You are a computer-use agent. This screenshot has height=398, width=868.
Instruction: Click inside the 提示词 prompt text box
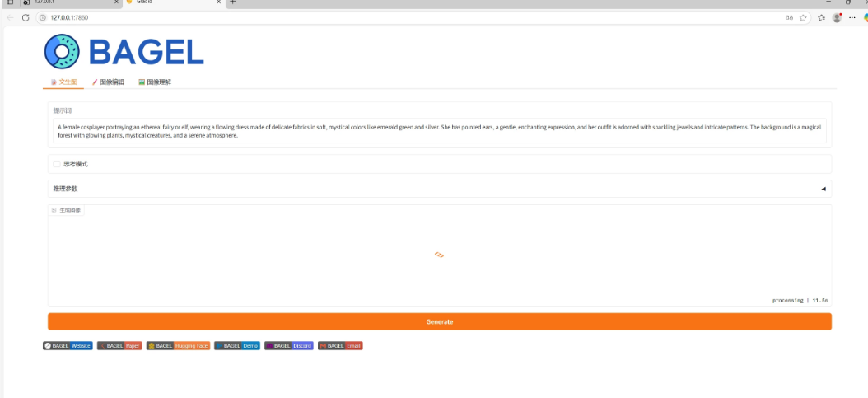click(x=440, y=131)
